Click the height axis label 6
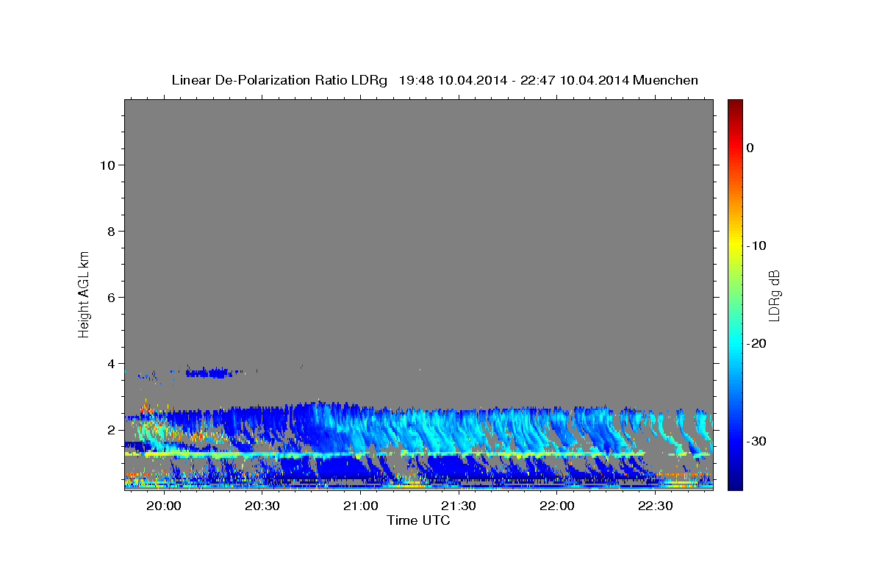Viewport: 882px width, 588px height. pyautogui.click(x=112, y=297)
